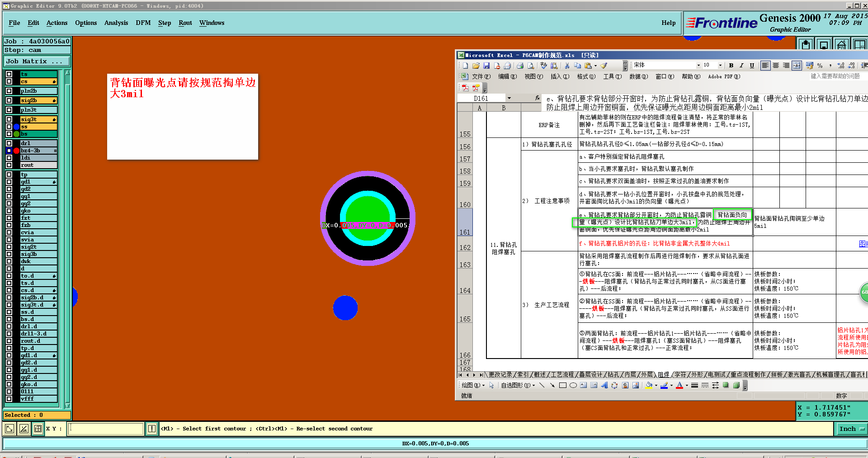Click the red color dot beside bz4-3b layer

17,151
